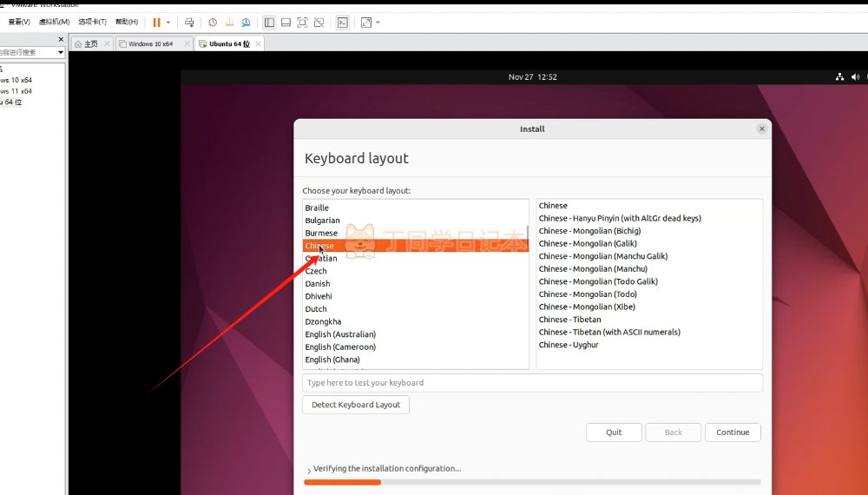Select Dhivehi keyboard layout

tap(415, 296)
